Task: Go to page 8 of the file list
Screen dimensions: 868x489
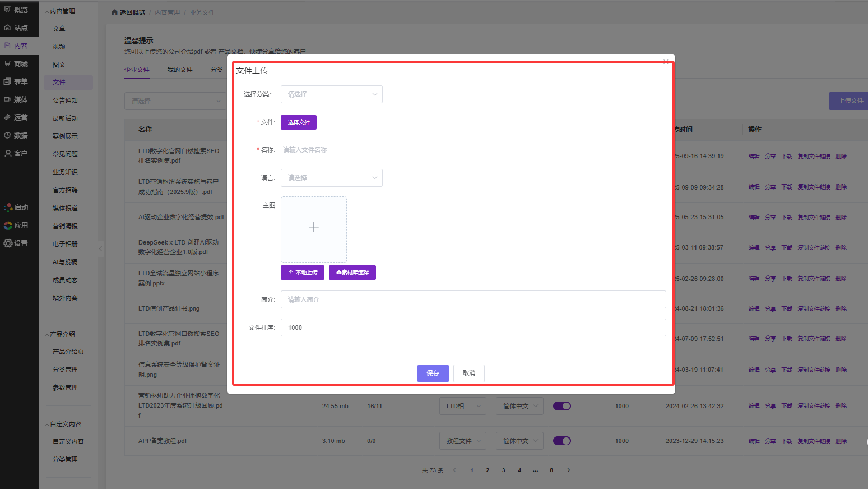Action: pos(551,470)
